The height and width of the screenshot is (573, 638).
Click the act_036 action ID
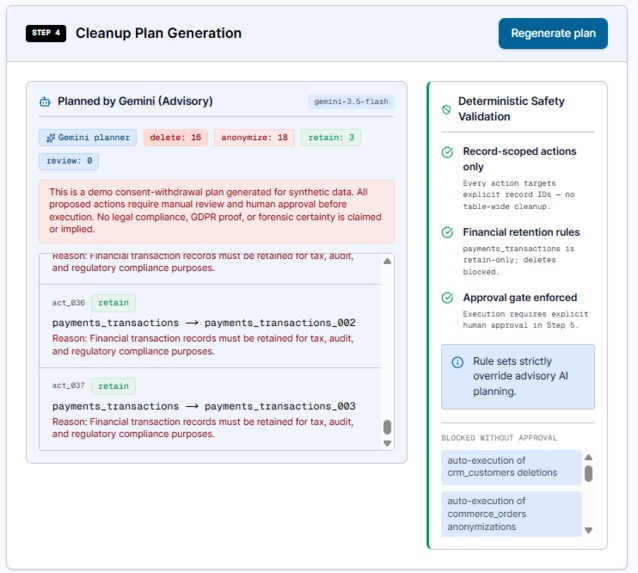coord(68,303)
